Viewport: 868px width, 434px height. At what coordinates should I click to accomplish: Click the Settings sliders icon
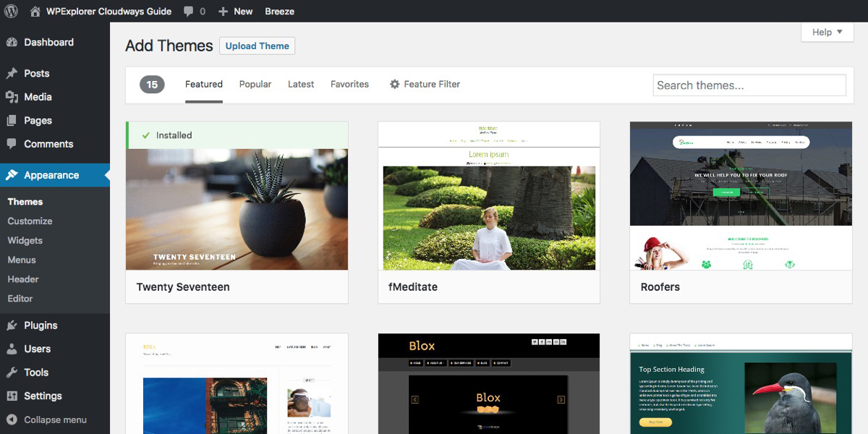tap(12, 396)
